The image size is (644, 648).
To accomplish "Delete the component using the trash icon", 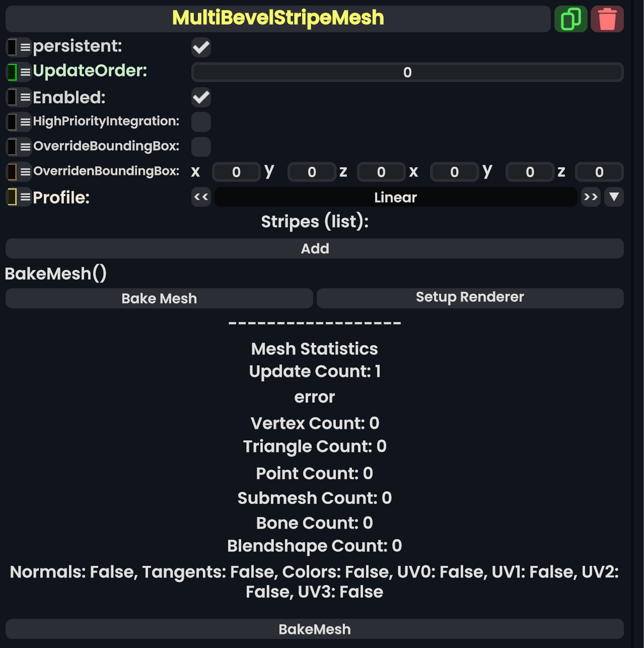I will coord(607,18).
